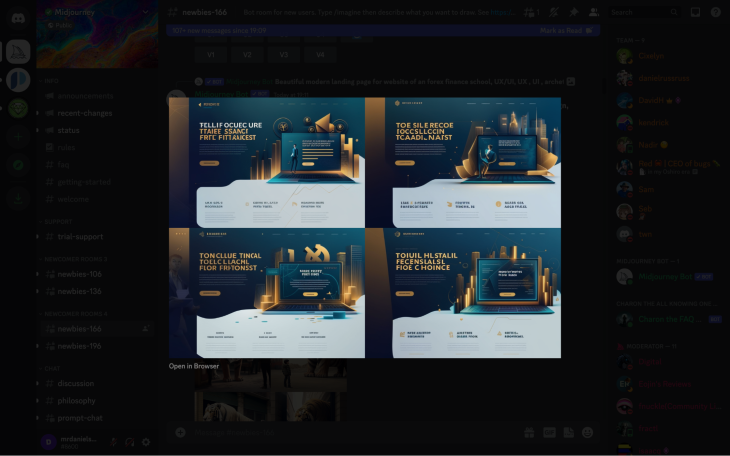The image size is (730, 456).
Task: Open the Discord home direct messages icon
Action: pos(18,18)
